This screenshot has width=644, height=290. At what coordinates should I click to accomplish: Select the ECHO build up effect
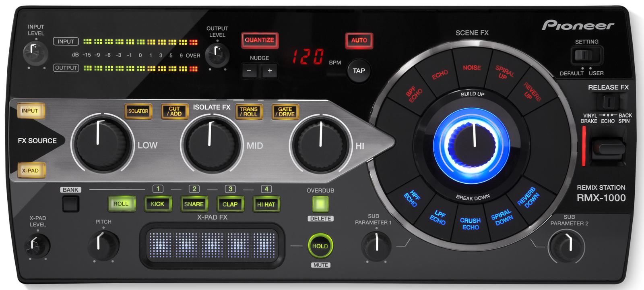(x=440, y=75)
